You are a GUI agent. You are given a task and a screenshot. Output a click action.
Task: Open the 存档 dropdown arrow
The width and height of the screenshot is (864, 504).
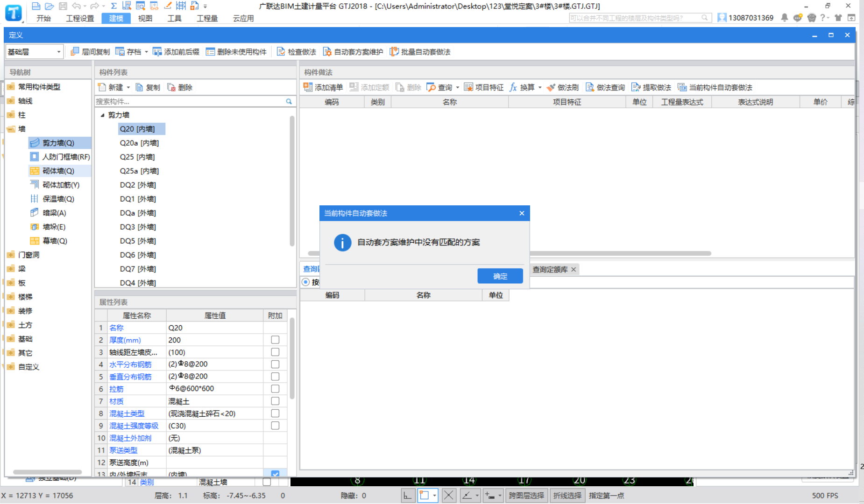[146, 52]
